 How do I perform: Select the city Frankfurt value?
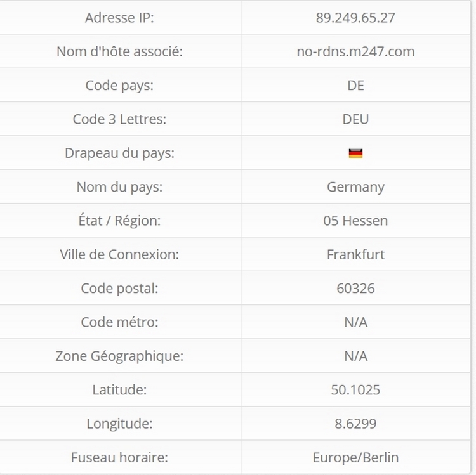tap(355, 254)
